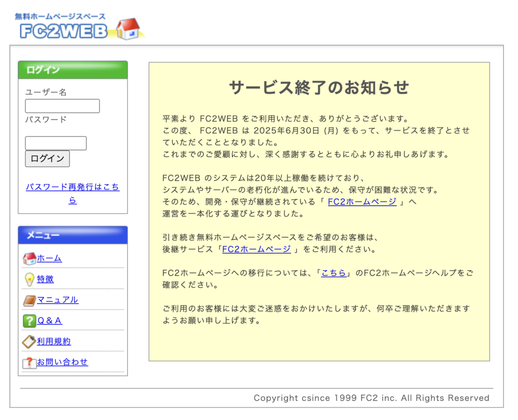Open the お問い合わせ menu link
The width and height of the screenshot is (518, 420).
tap(62, 362)
